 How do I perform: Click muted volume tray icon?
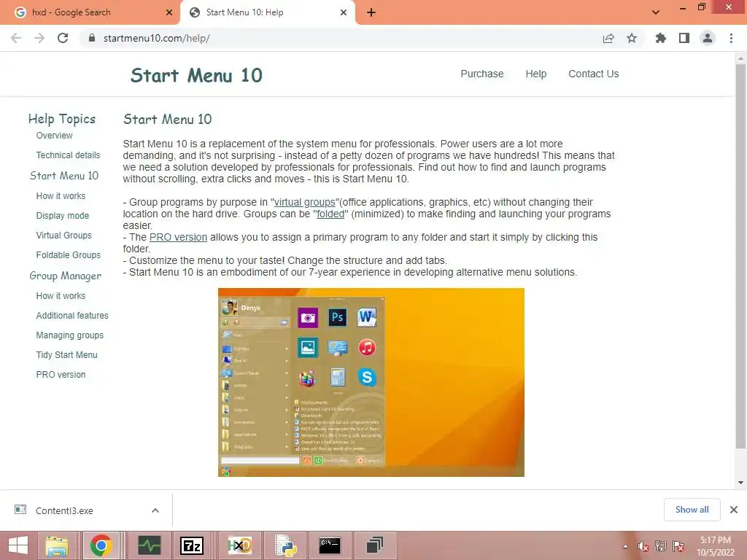(643, 546)
